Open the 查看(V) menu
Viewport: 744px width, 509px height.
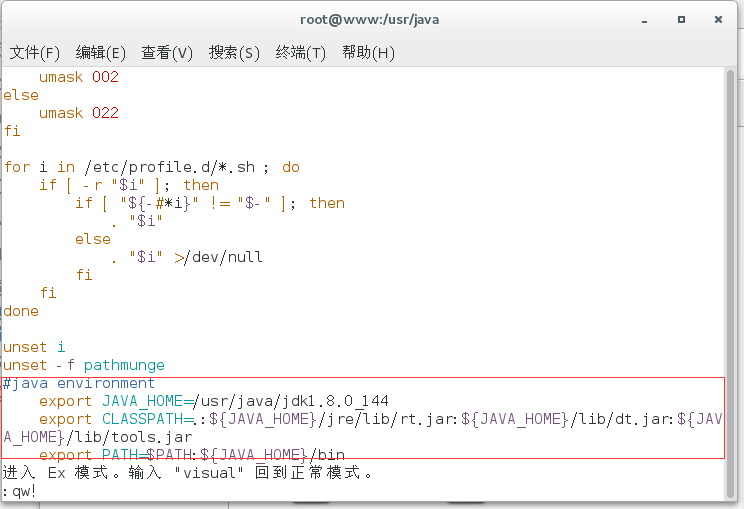tap(167, 52)
